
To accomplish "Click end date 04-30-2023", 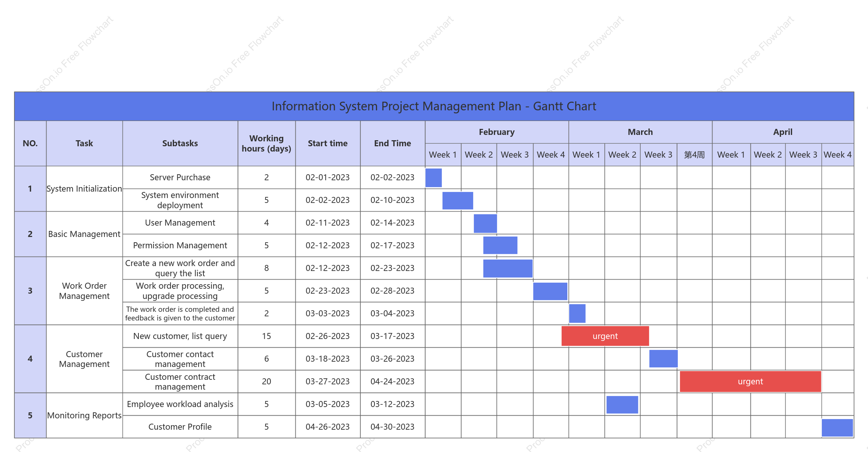I will pos(393,427).
